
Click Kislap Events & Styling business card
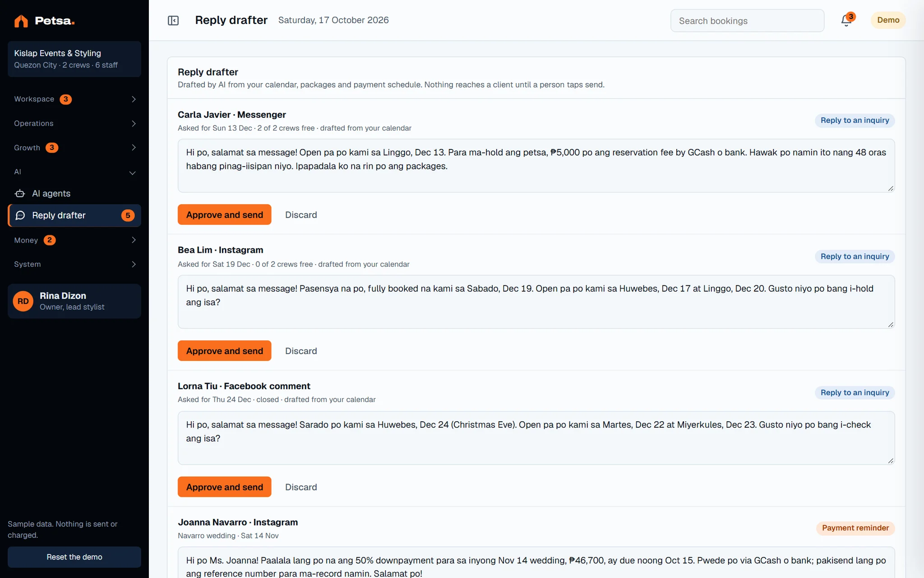click(74, 59)
